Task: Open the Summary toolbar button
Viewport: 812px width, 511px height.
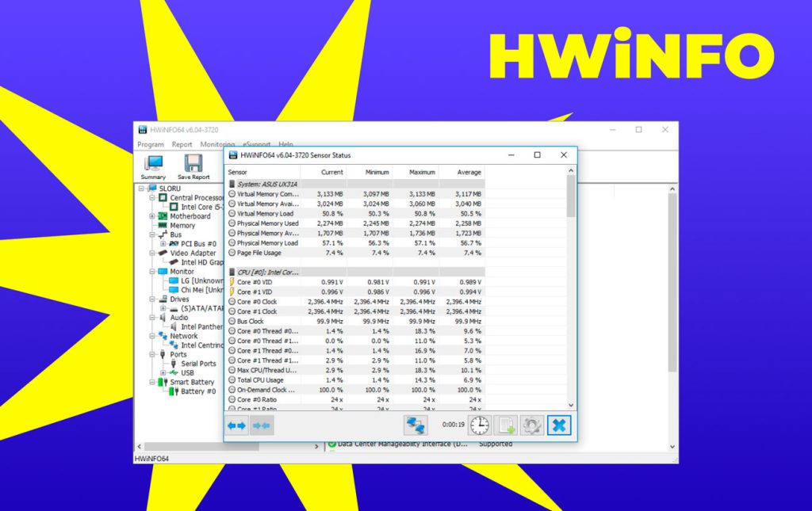Action: click(x=153, y=167)
